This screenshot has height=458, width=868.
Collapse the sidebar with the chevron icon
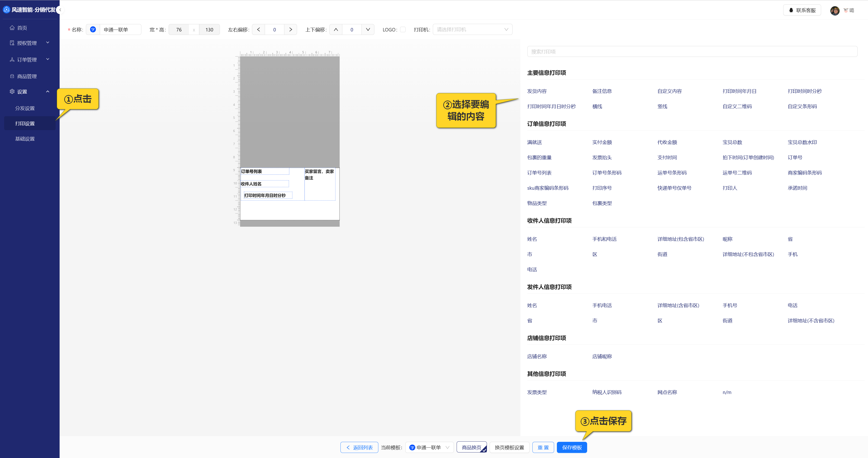click(x=60, y=10)
